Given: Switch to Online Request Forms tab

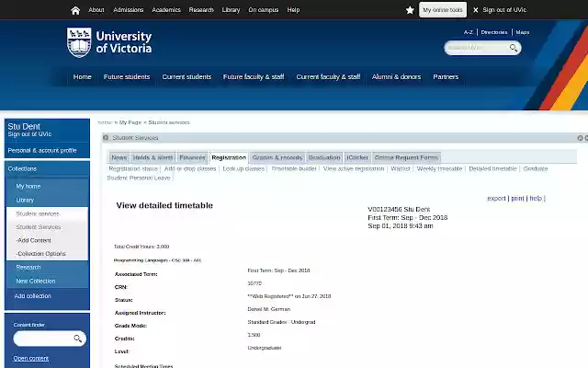Looking at the screenshot, I should click(406, 157).
